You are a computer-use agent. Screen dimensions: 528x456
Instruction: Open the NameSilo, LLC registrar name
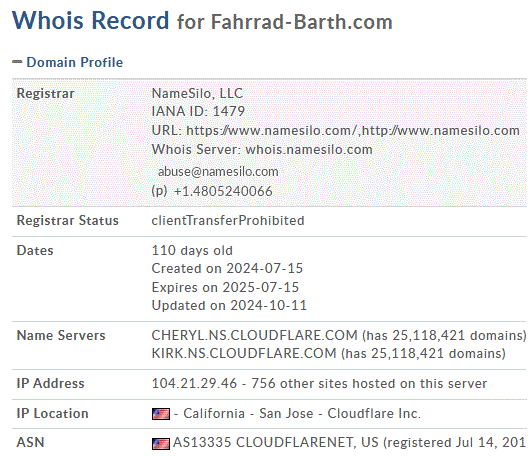point(197,93)
